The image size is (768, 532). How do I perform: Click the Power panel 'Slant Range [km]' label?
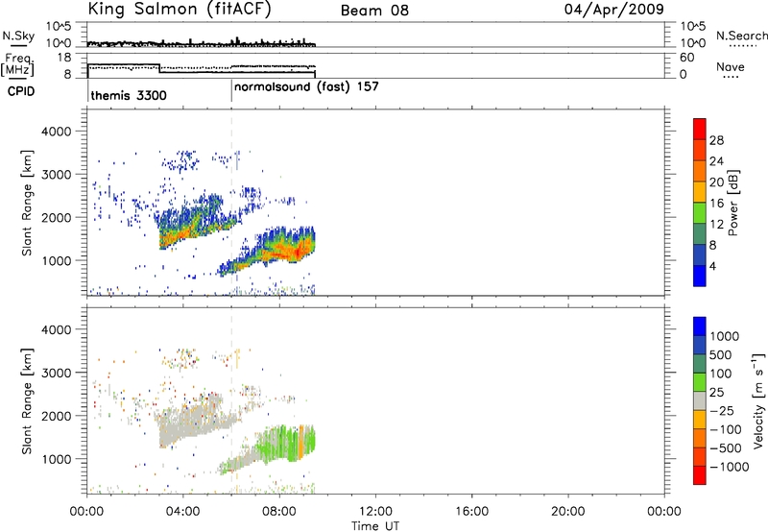click(27, 203)
